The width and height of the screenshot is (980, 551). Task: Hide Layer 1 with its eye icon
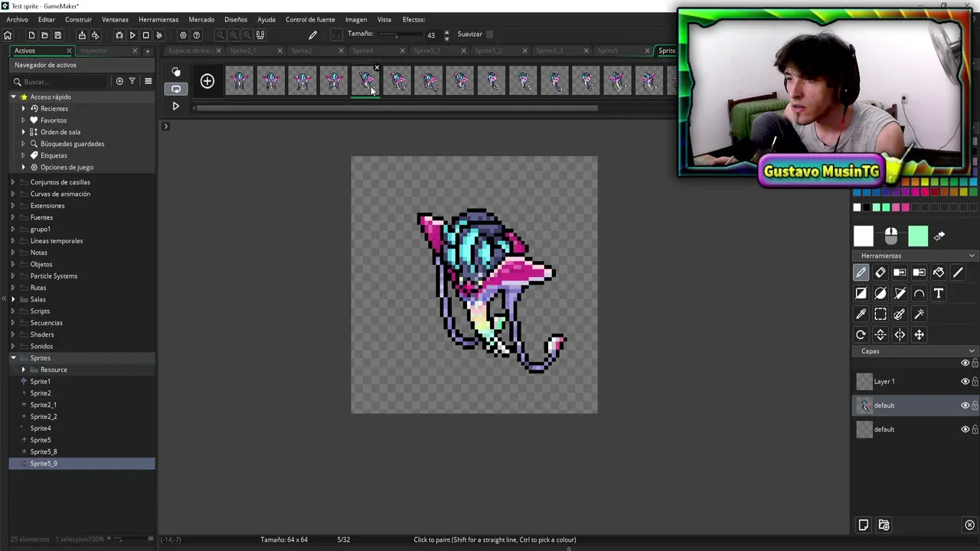click(965, 381)
